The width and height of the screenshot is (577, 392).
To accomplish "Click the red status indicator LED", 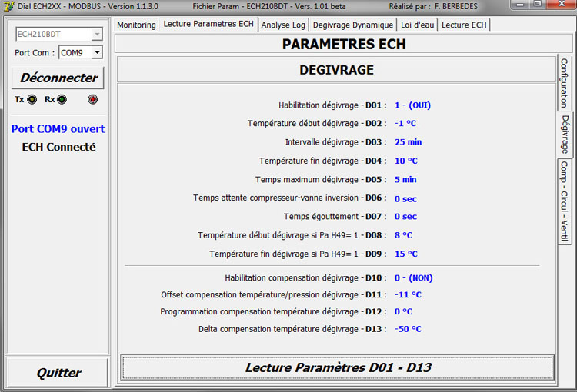I will click(93, 99).
